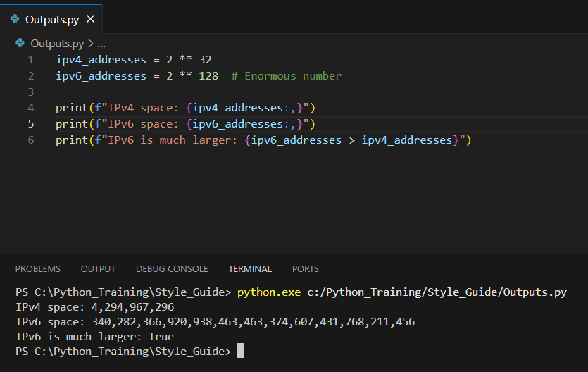Click the ipv6_addresses variable on line 5
The height and width of the screenshot is (372, 588).
[238, 124]
